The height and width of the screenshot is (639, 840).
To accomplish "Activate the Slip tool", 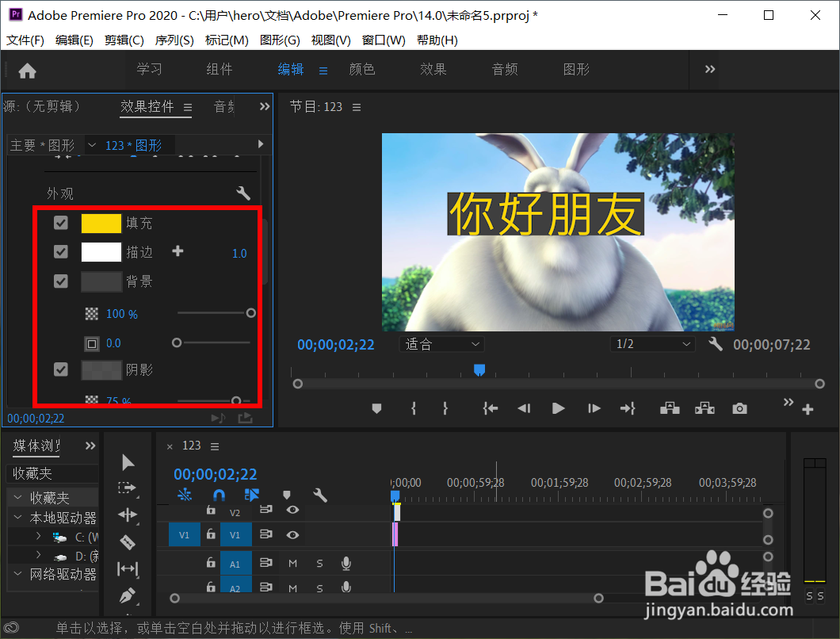I will (x=128, y=568).
